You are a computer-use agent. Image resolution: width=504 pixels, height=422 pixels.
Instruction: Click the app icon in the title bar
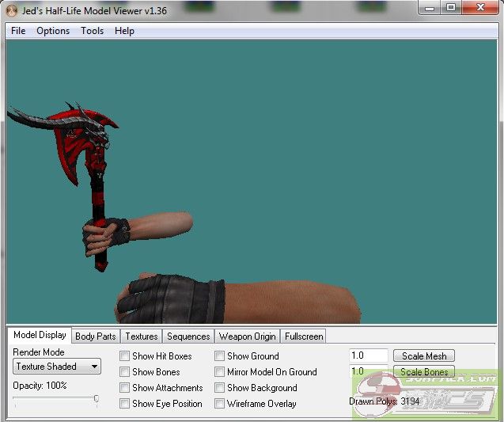coord(11,10)
